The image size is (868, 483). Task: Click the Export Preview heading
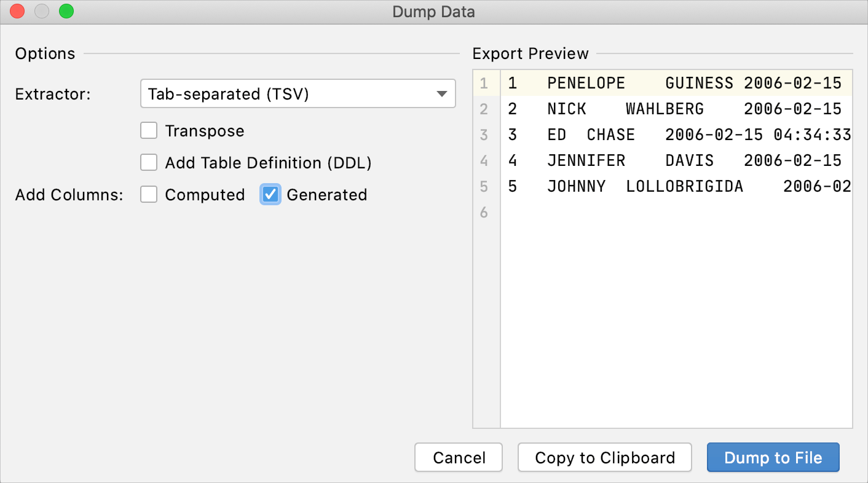(531, 53)
